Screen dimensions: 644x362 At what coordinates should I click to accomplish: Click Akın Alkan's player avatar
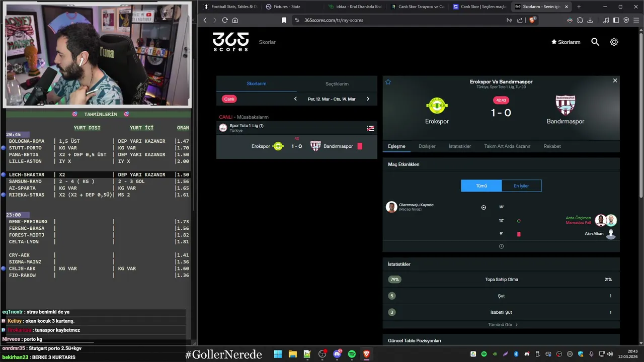[x=611, y=234]
